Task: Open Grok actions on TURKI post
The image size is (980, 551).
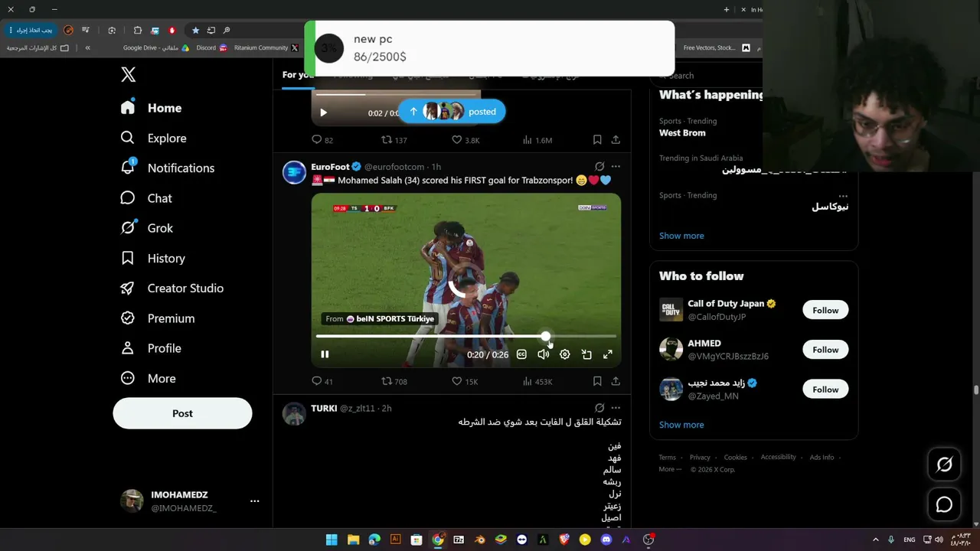Action: (599, 408)
